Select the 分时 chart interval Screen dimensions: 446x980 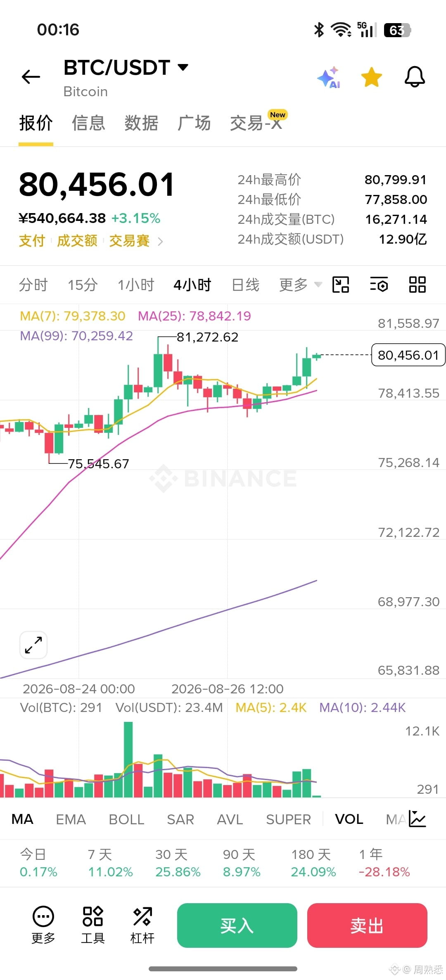(33, 285)
